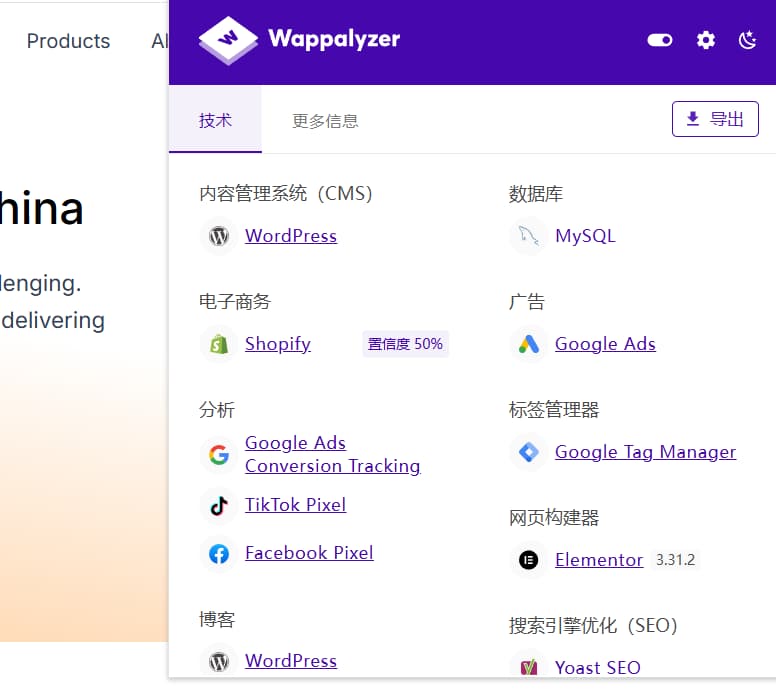Click the MySQL dolphin icon
The image size is (776, 693).
[x=529, y=236]
